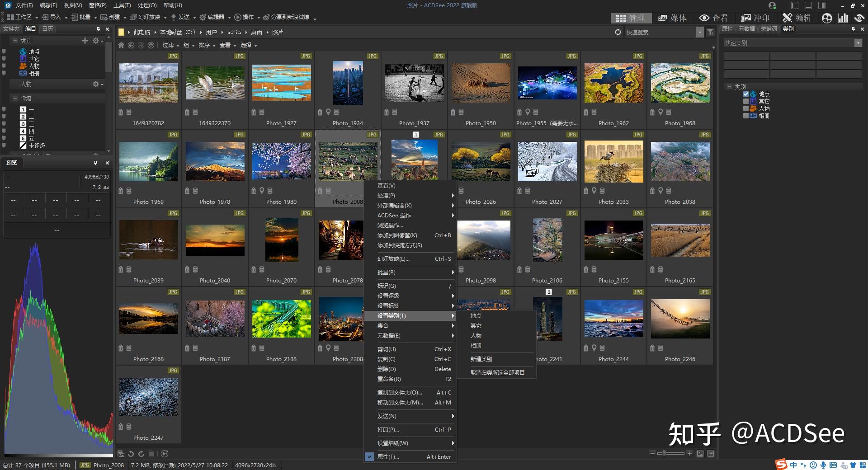Select the Photo_1927 thumbnail

point(281,83)
